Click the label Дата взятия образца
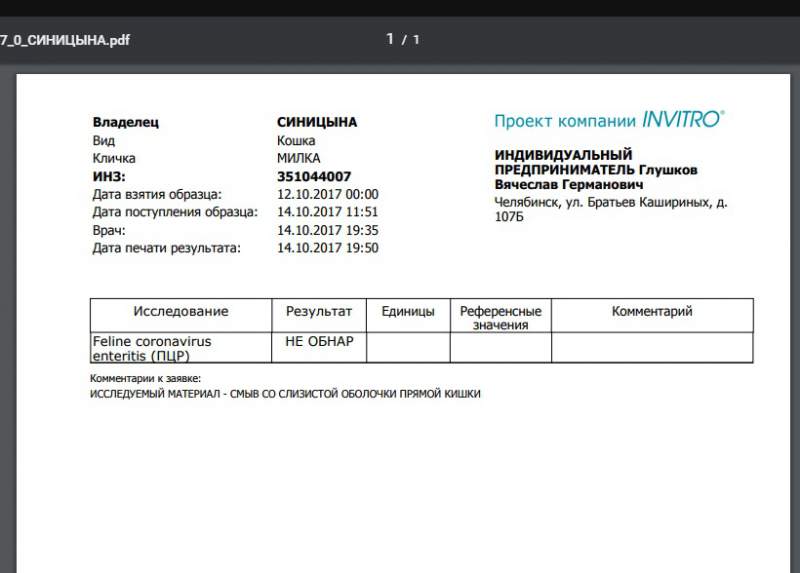Viewport: 800px width, 573px height. coord(157,194)
